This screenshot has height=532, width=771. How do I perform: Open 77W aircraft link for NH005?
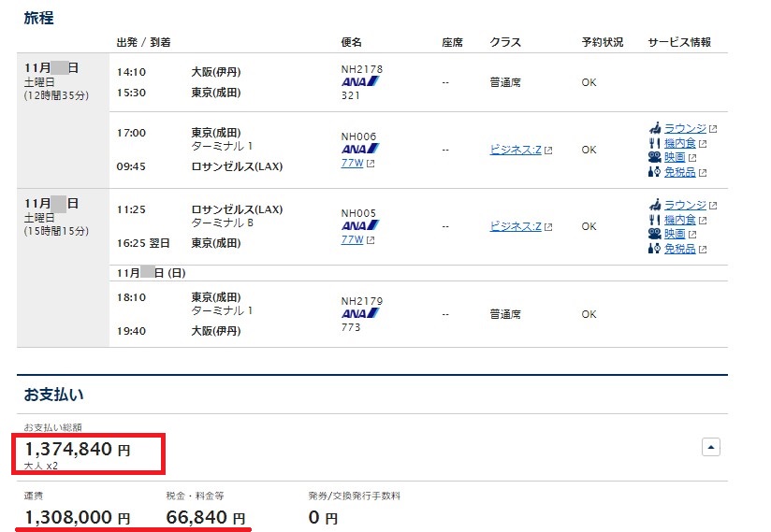point(352,239)
